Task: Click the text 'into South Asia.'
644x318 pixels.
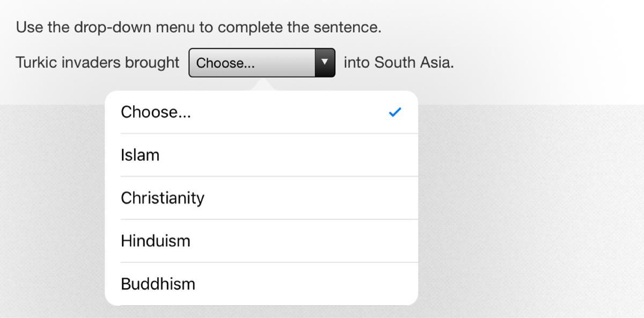Action: pyautogui.click(x=398, y=63)
